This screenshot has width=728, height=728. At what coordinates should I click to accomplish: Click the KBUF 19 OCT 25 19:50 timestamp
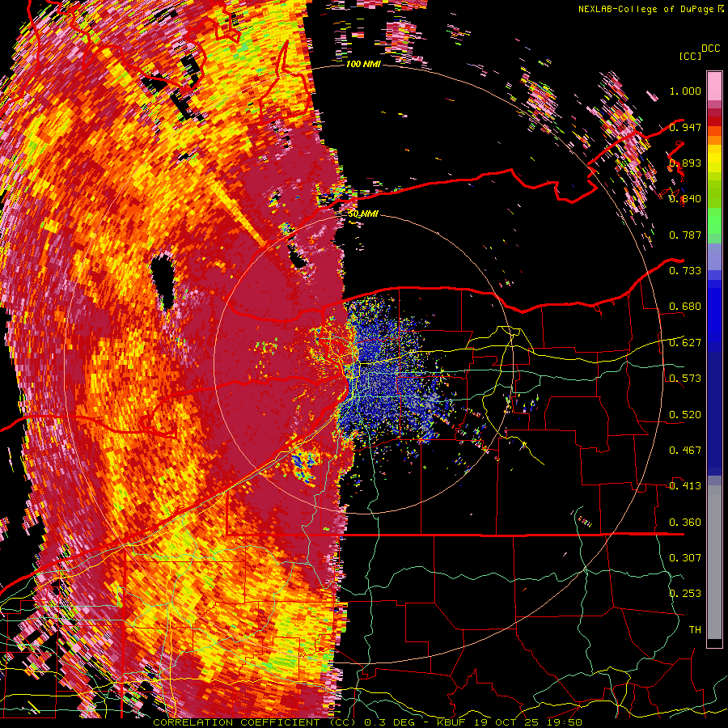(x=510, y=722)
